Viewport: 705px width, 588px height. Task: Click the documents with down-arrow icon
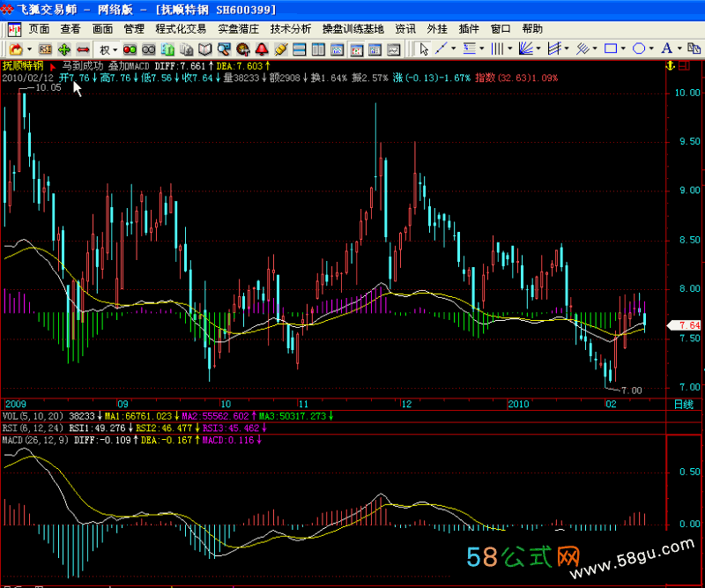tap(186, 49)
